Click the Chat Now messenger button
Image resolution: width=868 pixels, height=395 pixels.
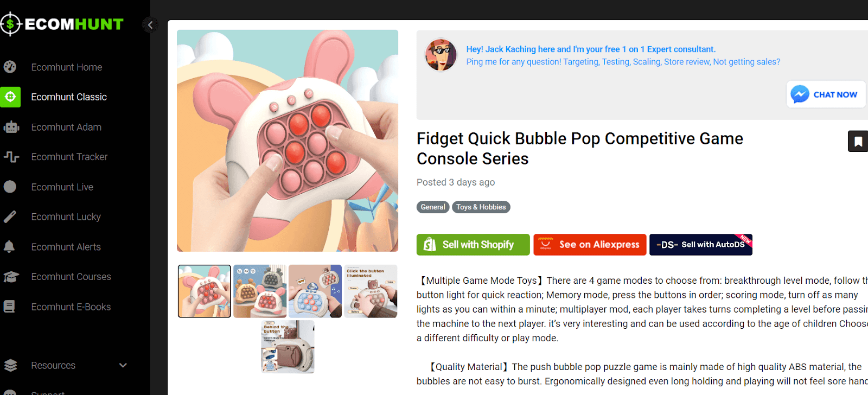[x=826, y=94]
